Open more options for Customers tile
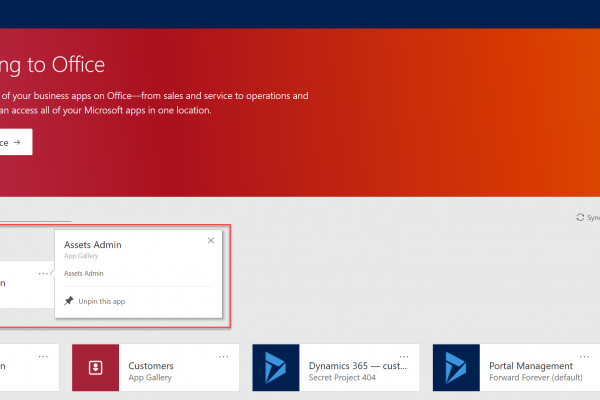The width and height of the screenshot is (600, 400). click(x=223, y=357)
